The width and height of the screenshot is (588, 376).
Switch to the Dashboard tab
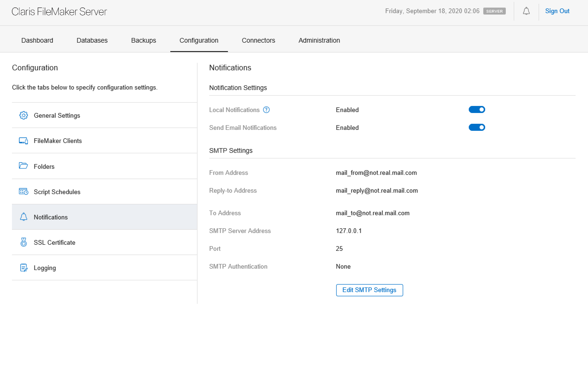point(37,40)
